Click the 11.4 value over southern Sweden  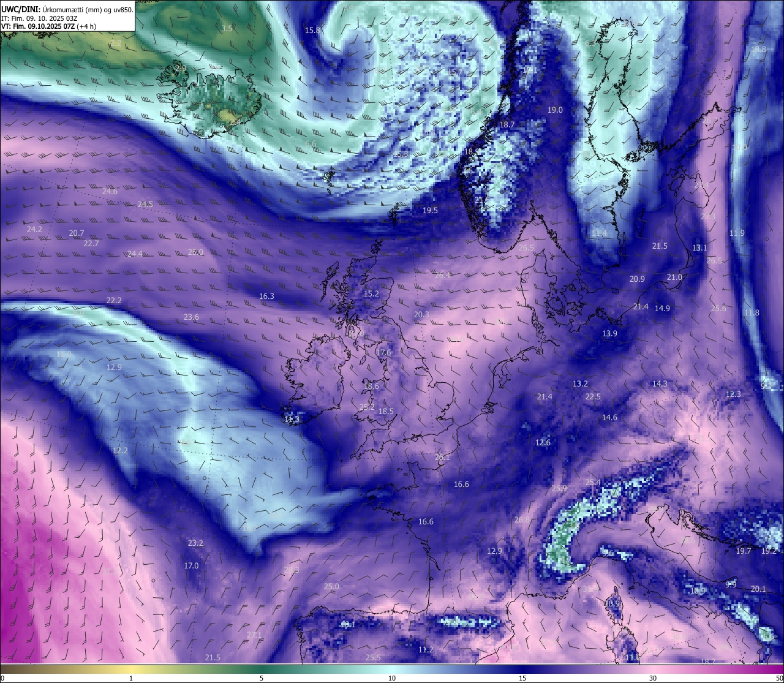pyautogui.click(x=599, y=233)
